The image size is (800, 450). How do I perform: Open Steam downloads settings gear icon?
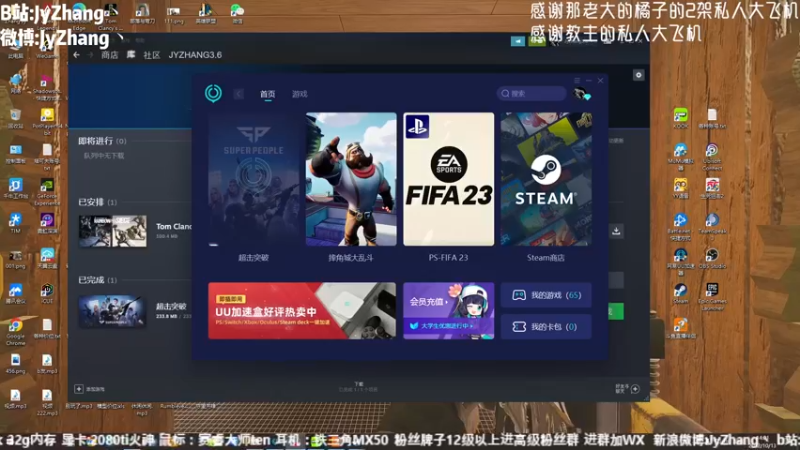[x=638, y=75]
